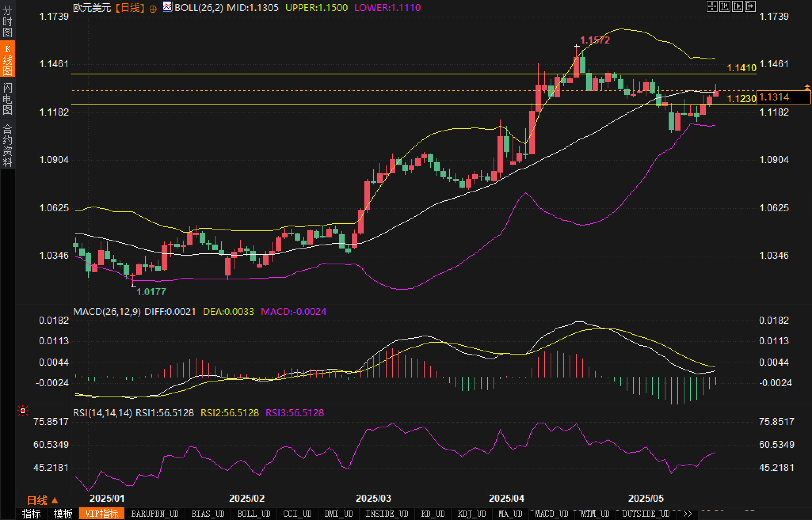Viewport: 812px width, 520px height.
Task: Click the red sun marker left of RSI
Action: click(23, 411)
